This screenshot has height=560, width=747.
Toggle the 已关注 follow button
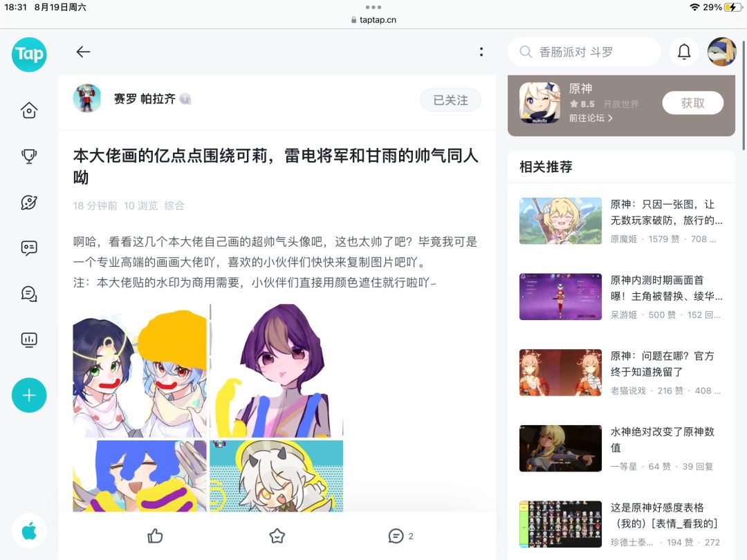[x=450, y=100]
